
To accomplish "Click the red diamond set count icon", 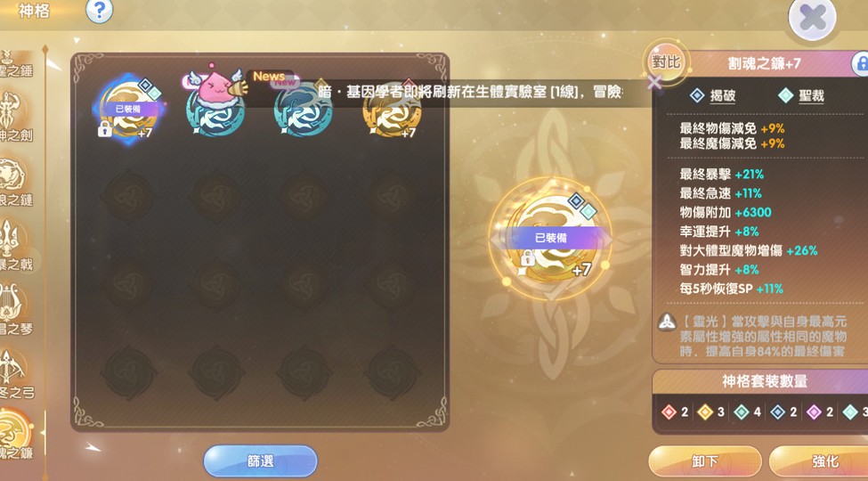I will (x=669, y=412).
